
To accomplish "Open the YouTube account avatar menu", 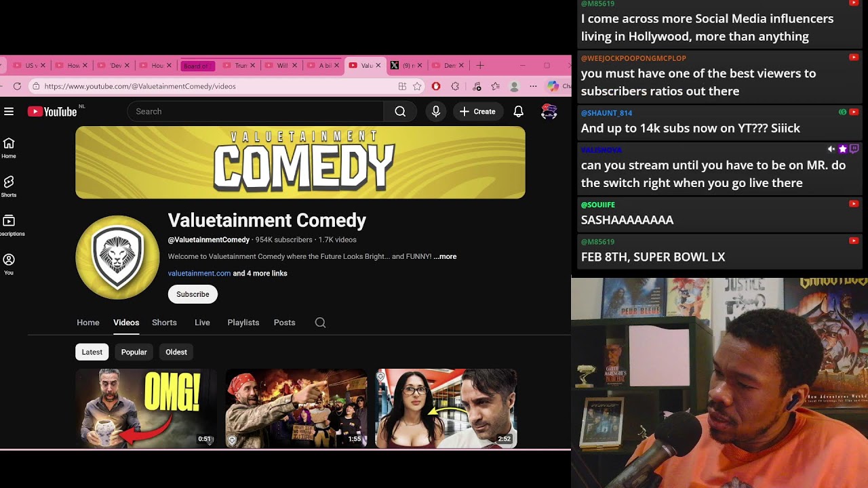I will pyautogui.click(x=549, y=111).
